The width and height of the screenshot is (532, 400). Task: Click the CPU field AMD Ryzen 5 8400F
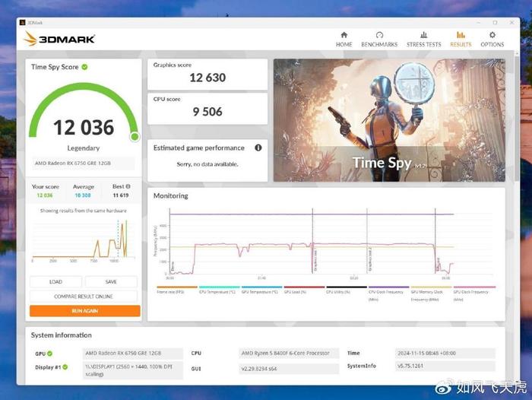tap(289, 354)
